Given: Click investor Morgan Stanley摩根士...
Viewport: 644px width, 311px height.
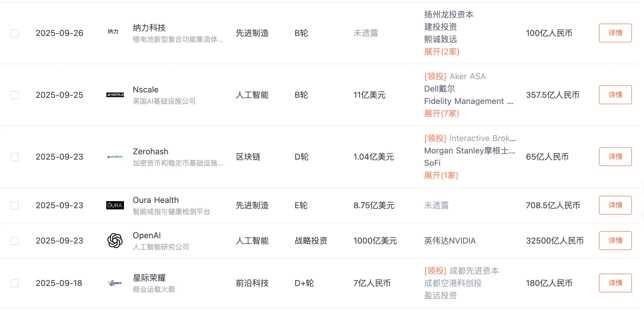Looking at the screenshot, I should pos(470,151).
